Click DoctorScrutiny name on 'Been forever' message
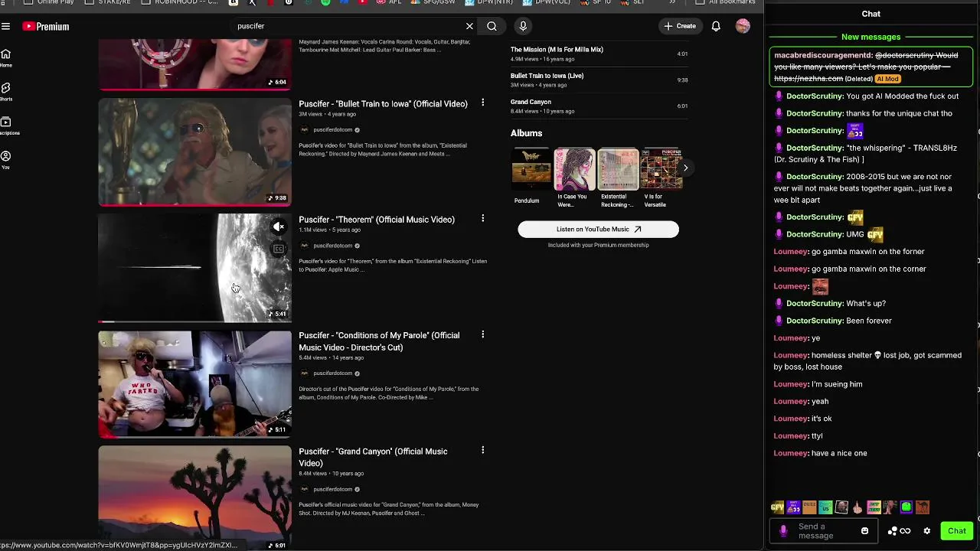 point(815,321)
